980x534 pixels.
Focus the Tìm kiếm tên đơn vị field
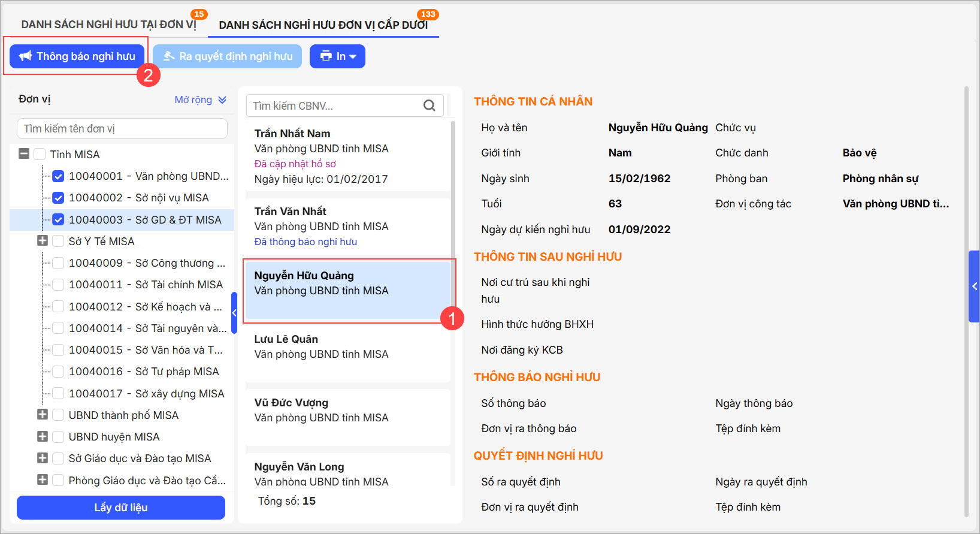[x=122, y=129]
